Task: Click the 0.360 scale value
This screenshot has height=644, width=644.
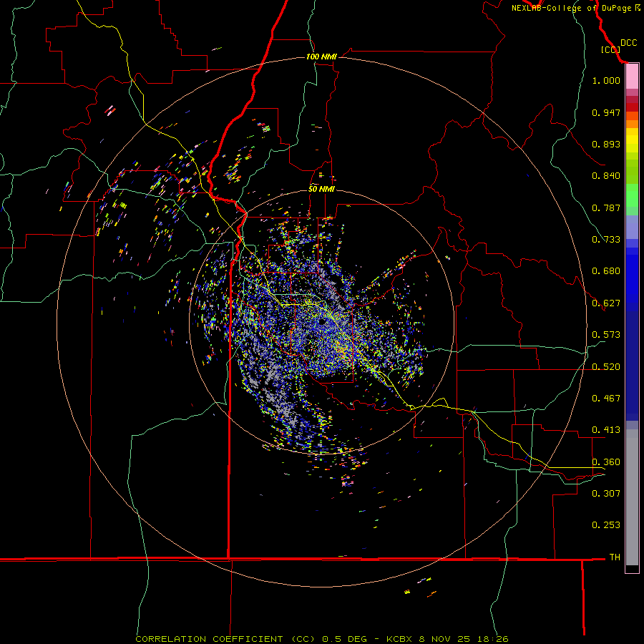Action: pyautogui.click(x=606, y=462)
